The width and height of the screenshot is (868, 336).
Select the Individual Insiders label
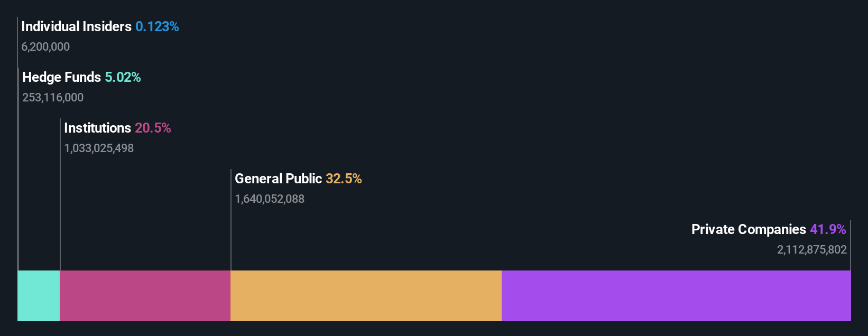pos(76,26)
